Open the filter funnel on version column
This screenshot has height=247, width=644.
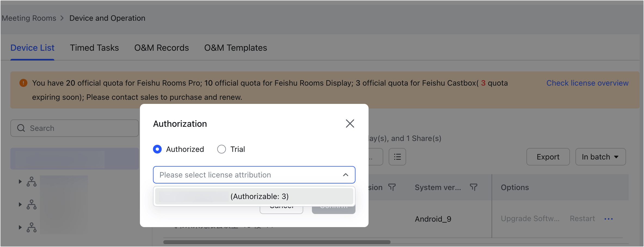392,187
